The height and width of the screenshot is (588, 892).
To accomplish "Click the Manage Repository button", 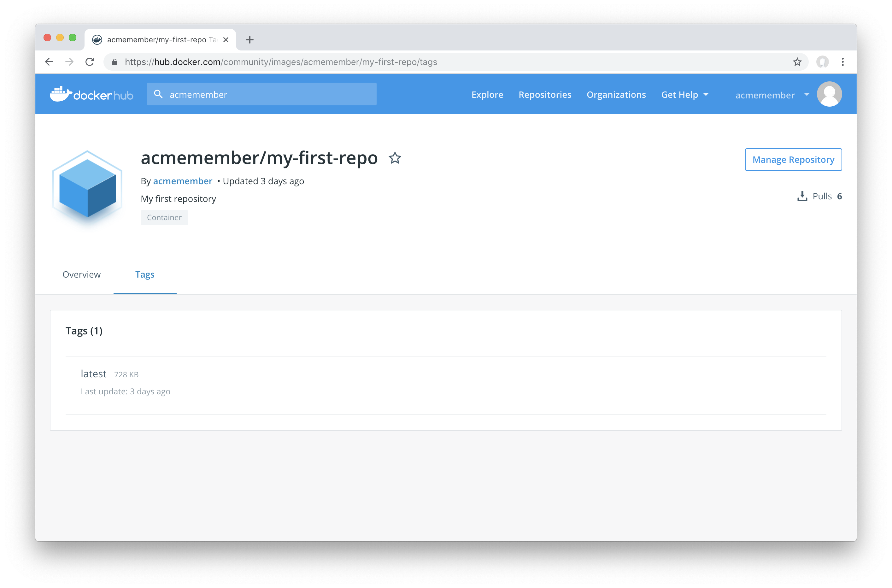I will point(793,159).
